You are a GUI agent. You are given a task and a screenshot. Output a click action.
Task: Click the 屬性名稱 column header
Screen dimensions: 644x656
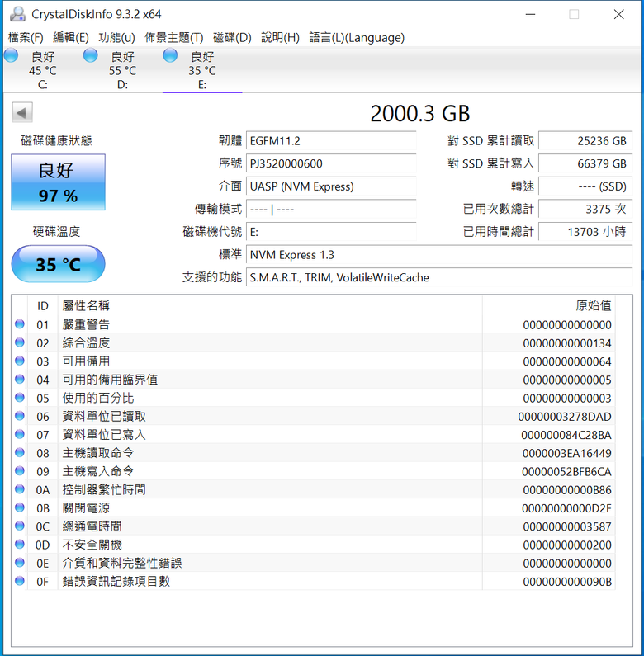tap(270, 305)
